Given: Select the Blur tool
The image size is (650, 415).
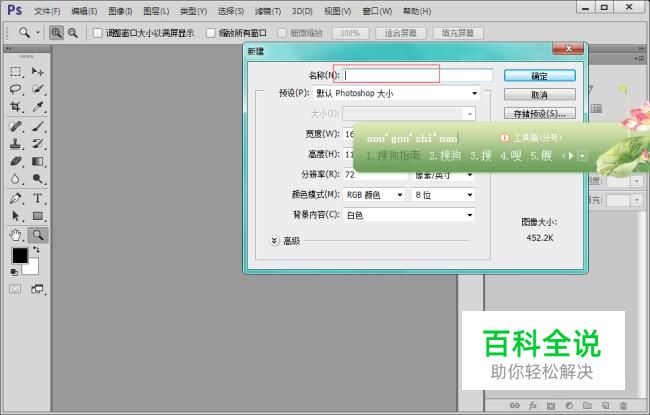Looking at the screenshot, I should [16, 179].
